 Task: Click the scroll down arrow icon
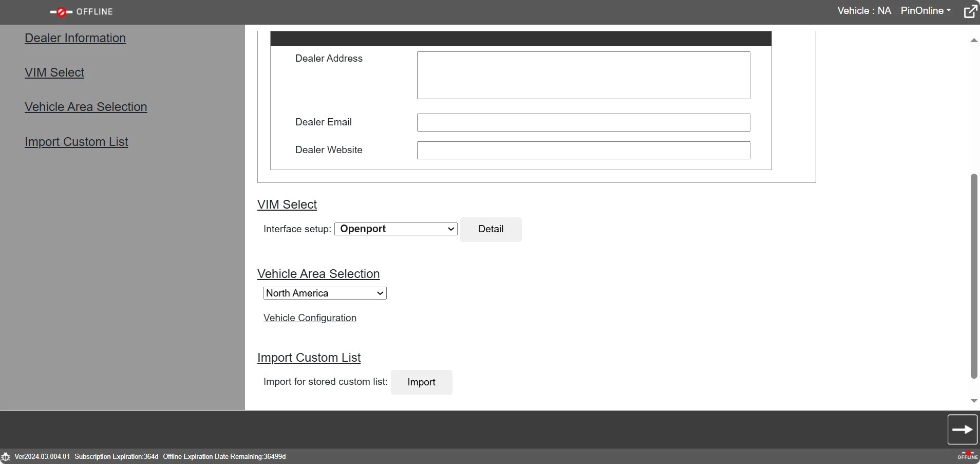[973, 400]
